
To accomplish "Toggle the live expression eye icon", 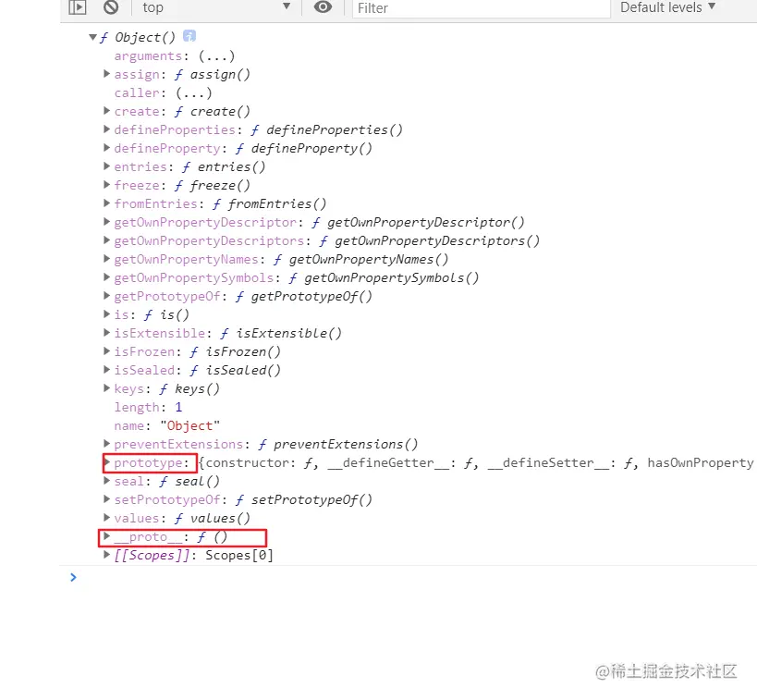I will coord(323,6).
